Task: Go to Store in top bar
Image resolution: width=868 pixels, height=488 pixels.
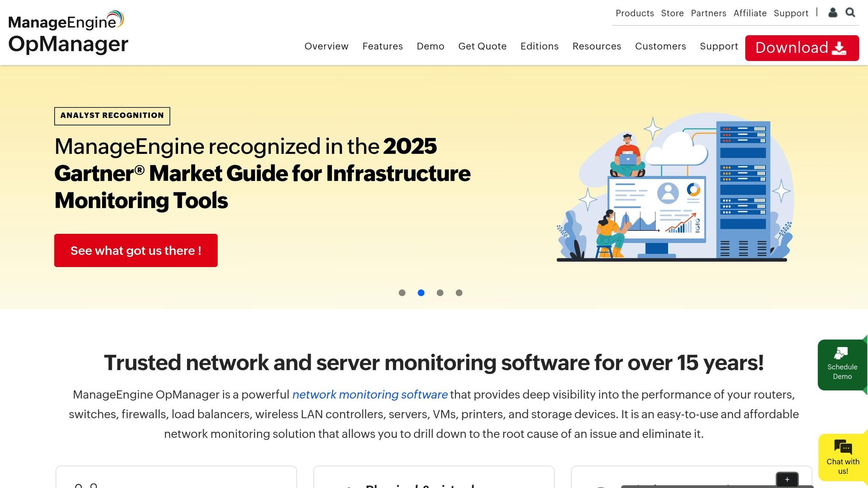Action: tap(672, 13)
